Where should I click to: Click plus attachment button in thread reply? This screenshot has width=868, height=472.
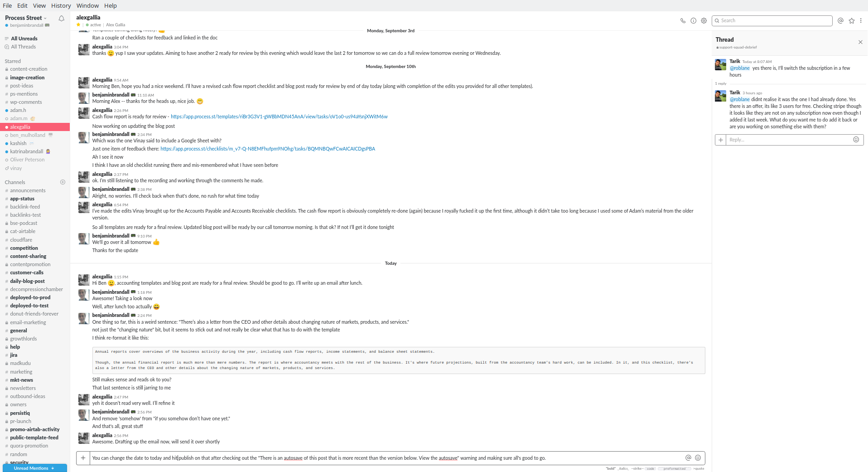pos(720,140)
